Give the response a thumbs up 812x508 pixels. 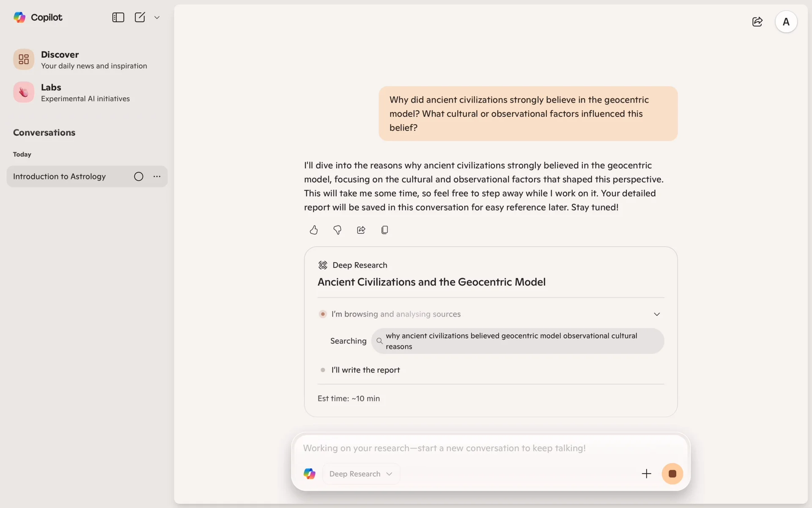pyautogui.click(x=313, y=230)
